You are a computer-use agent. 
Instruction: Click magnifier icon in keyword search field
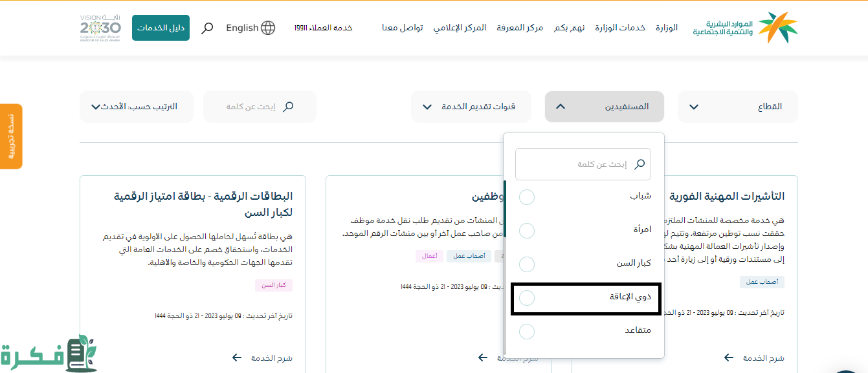coord(289,107)
